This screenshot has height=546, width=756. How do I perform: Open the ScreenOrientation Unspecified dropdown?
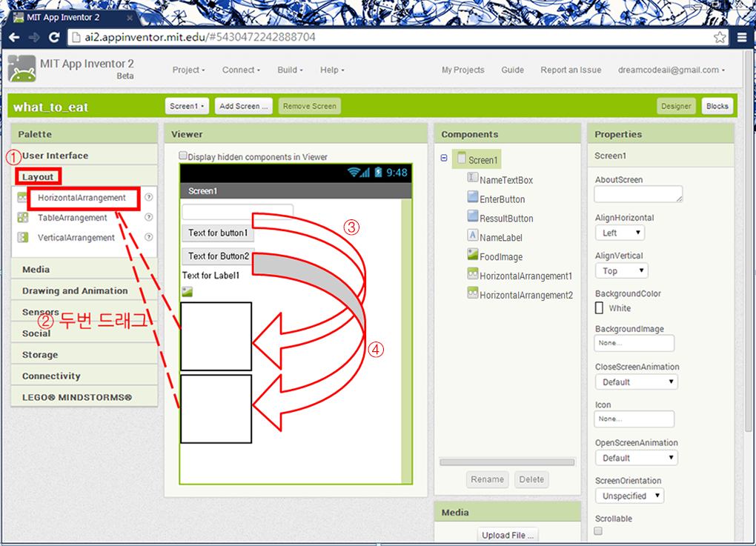click(x=630, y=496)
